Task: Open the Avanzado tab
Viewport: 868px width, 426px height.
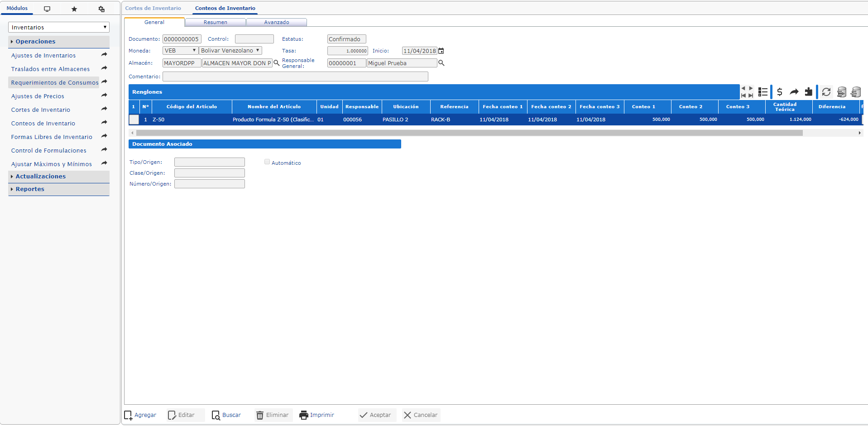Action: [277, 22]
